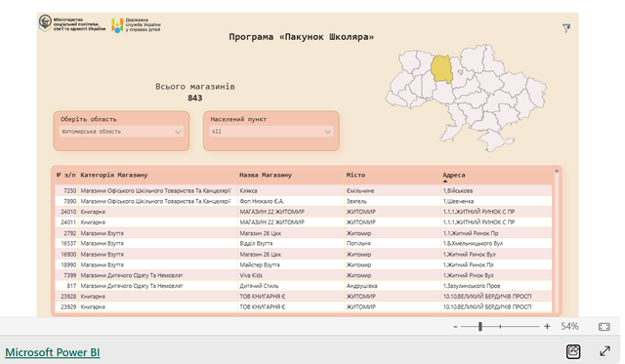This screenshot has width=625, height=364.
Task: Select the Відділ Взуття store cell
Action: (291, 243)
